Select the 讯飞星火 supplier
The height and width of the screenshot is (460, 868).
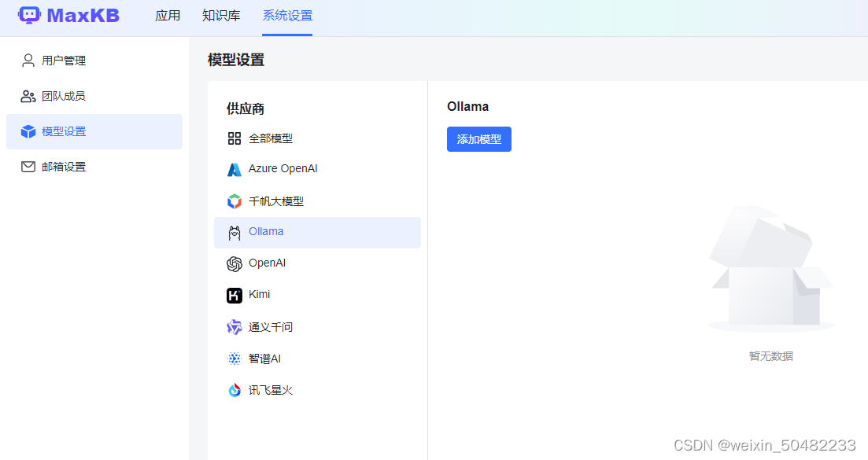pos(317,390)
